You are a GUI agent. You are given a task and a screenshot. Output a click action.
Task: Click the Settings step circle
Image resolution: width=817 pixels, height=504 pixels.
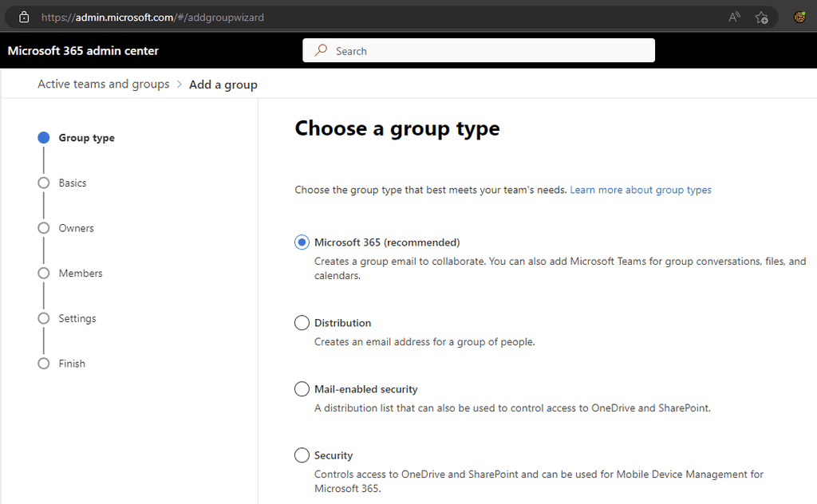coord(43,317)
